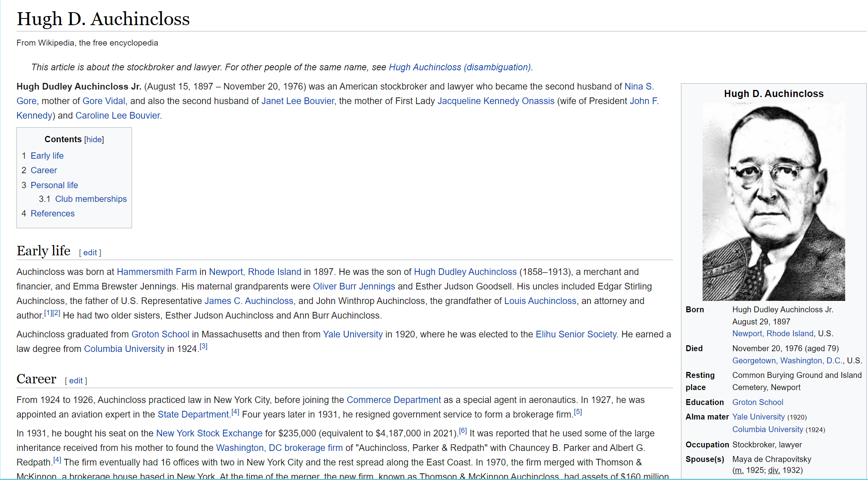The width and height of the screenshot is (868, 480).
Task: Open Commerce Department link
Action: (x=394, y=400)
